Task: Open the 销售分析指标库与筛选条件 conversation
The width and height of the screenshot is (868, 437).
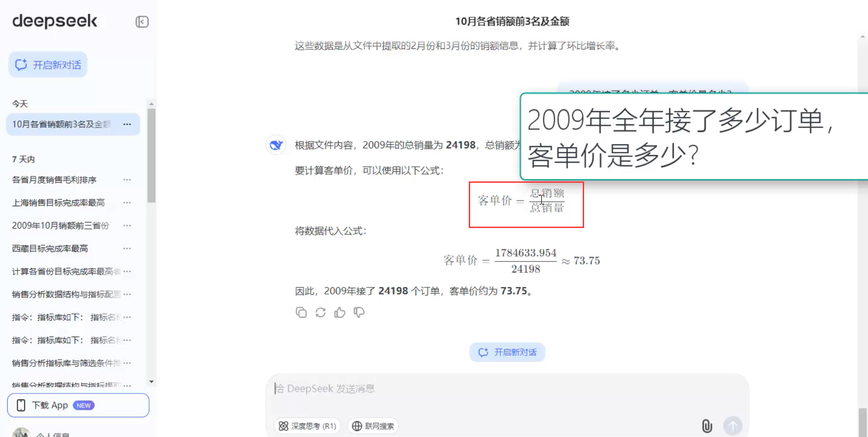Action: 66,363
